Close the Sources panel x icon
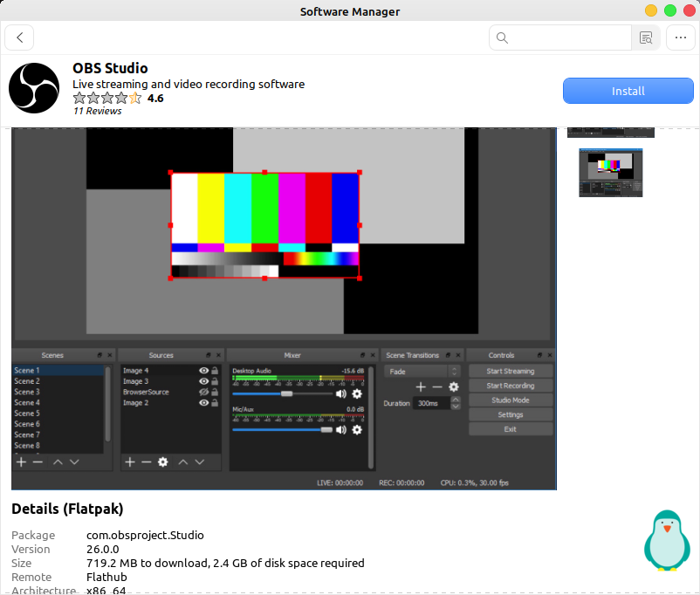Viewport: 700px width, 595px height. (218, 355)
